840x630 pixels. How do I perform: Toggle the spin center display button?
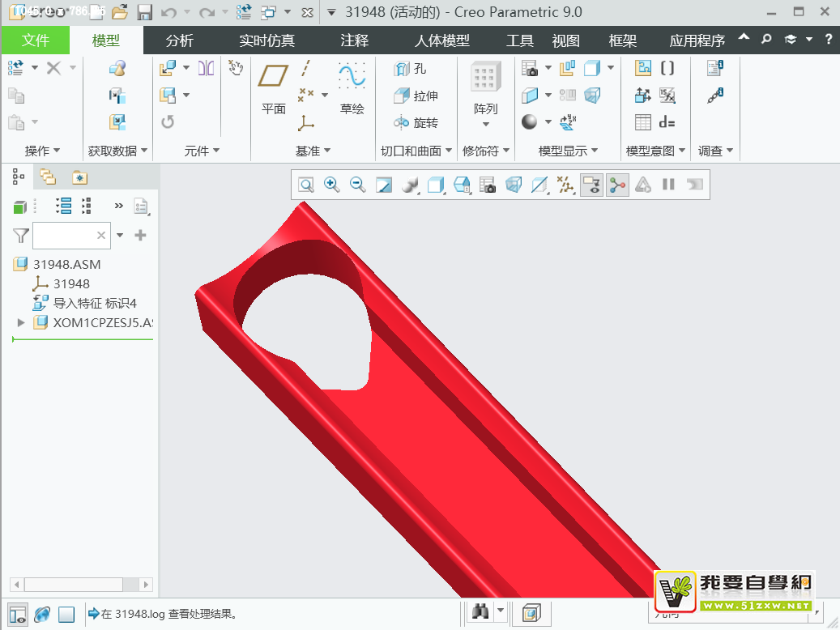click(x=617, y=185)
